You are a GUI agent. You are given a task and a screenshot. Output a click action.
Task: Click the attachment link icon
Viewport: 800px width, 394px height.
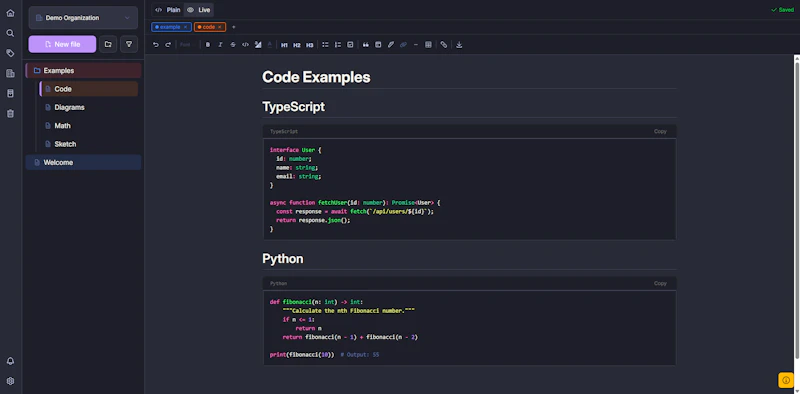pyautogui.click(x=444, y=45)
